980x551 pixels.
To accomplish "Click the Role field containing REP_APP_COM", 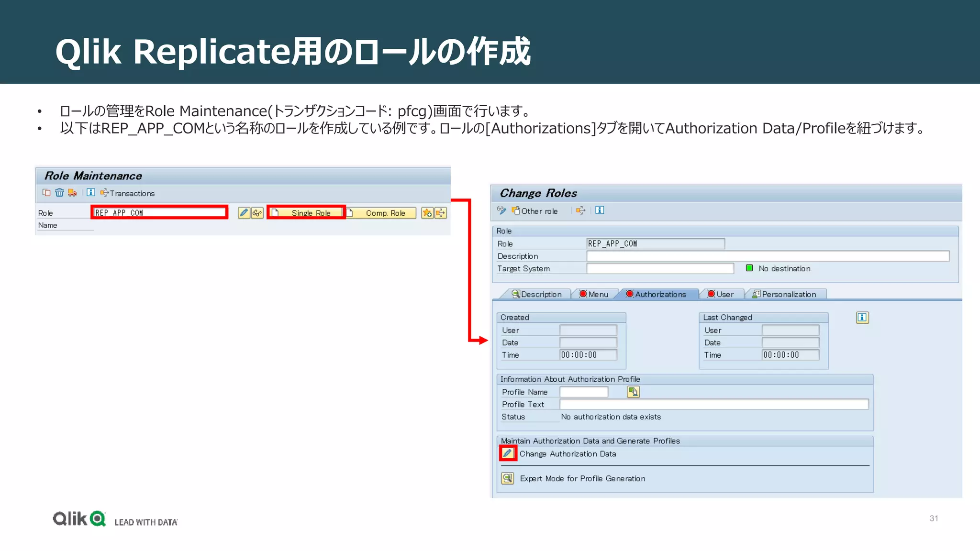I will [x=159, y=212].
